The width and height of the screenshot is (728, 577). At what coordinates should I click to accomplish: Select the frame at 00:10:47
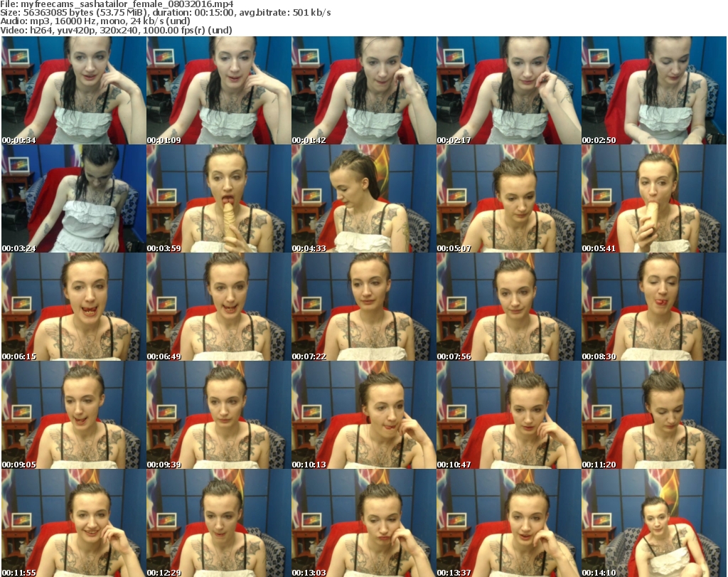(x=508, y=415)
